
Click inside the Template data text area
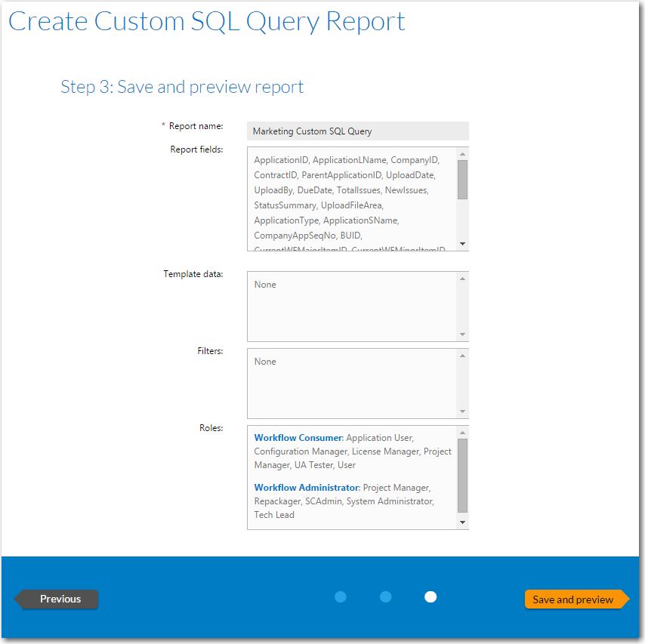351,307
